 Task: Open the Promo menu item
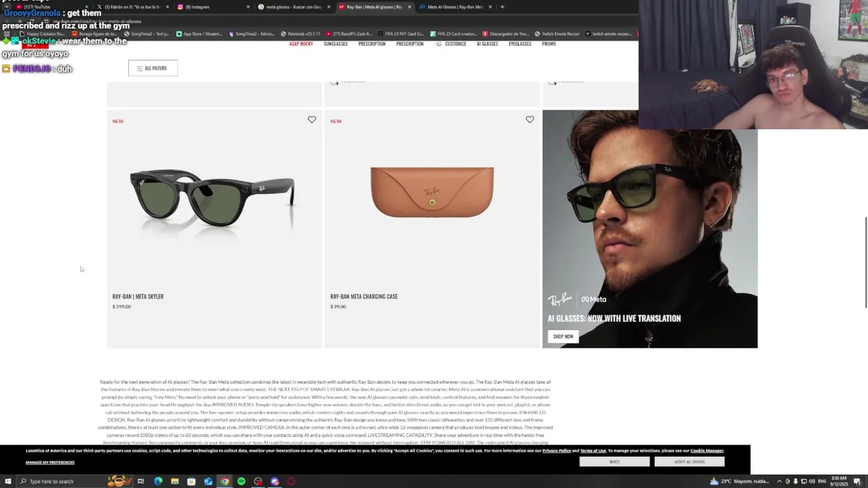point(549,43)
